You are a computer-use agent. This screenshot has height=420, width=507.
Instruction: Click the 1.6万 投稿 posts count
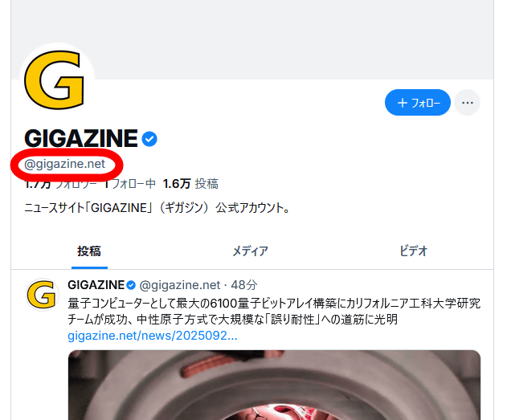click(190, 184)
